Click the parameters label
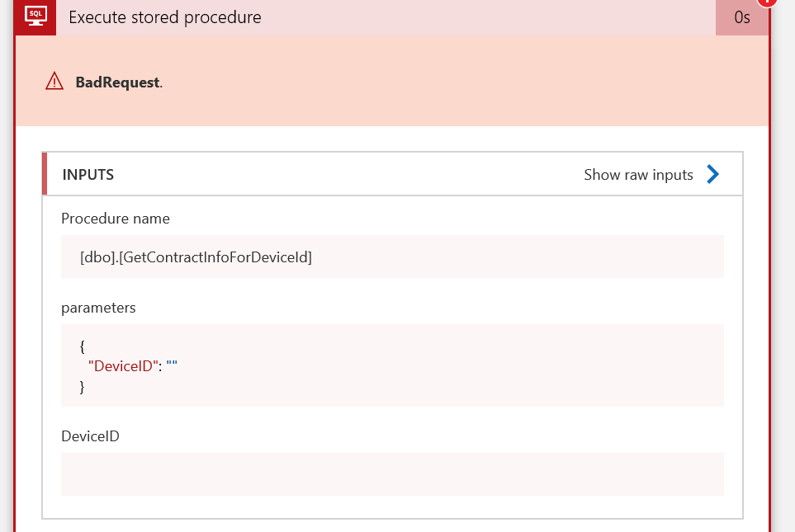Image resolution: width=795 pixels, height=532 pixels. click(x=98, y=308)
